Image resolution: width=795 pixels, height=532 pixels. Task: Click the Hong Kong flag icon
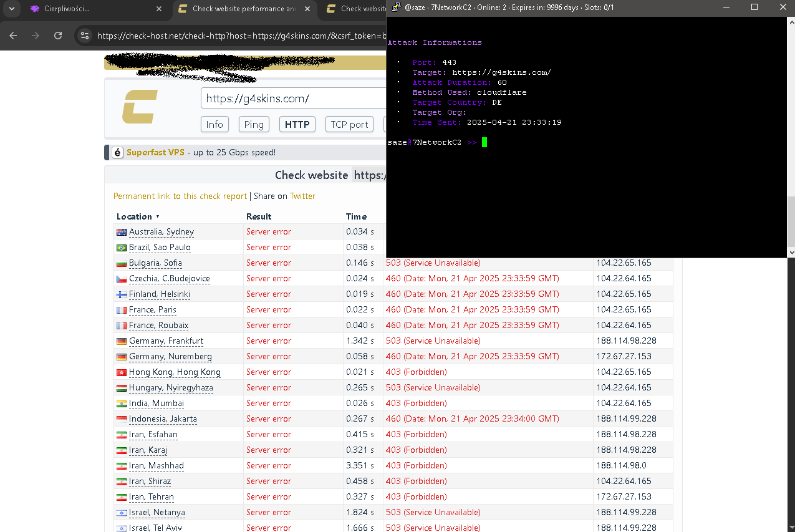[122, 372]
